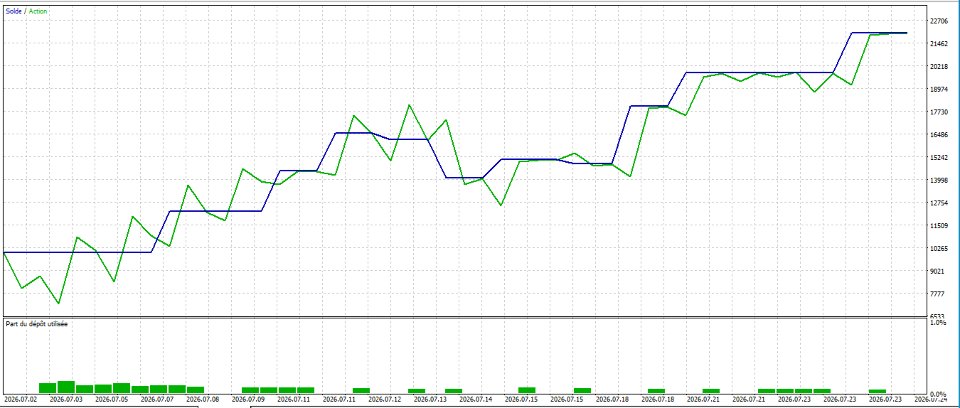Click the 17730 value on price axis
Viewport: 960px width, 408px height.
tap(939, 112)
